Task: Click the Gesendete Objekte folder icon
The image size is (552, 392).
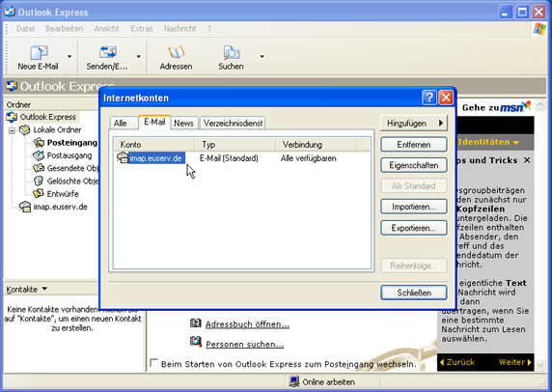Action: pos(39,168)
